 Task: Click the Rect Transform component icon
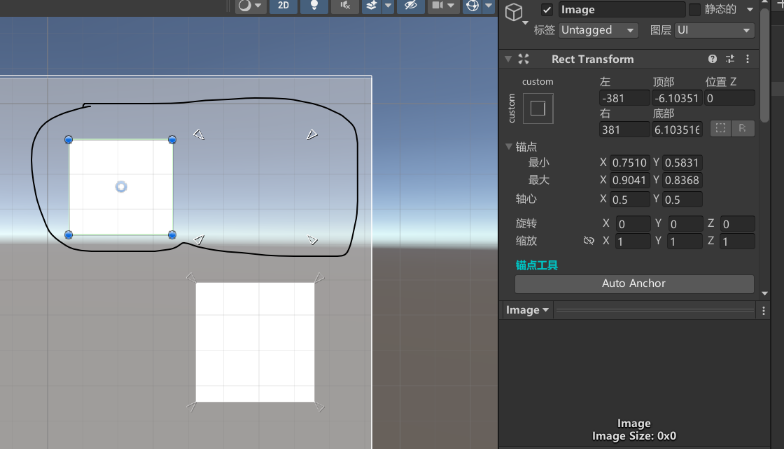(524, 59)
